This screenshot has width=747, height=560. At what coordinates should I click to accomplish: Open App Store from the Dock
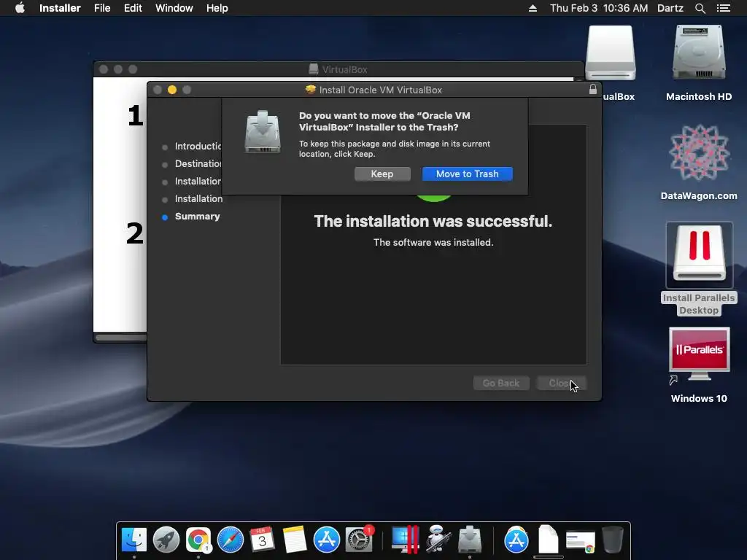pos(326,540)
